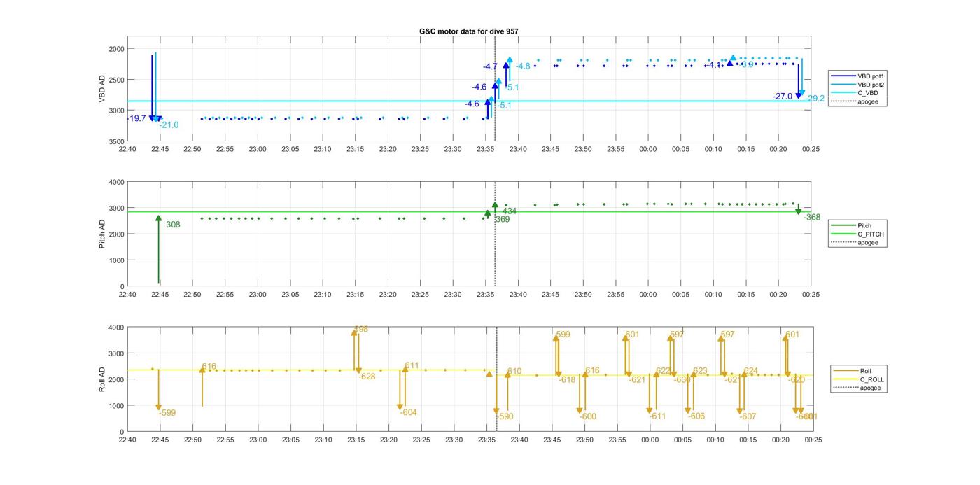Click the "-29.2" annotation in VBD plot
The height and width of the screenshot is (485, 980).
[x=815, y=99]
